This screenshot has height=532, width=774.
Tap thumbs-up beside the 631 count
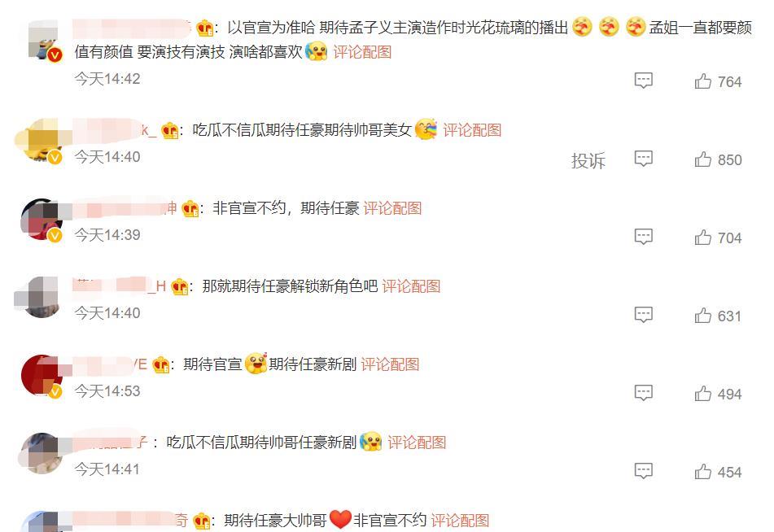(702, 316)
